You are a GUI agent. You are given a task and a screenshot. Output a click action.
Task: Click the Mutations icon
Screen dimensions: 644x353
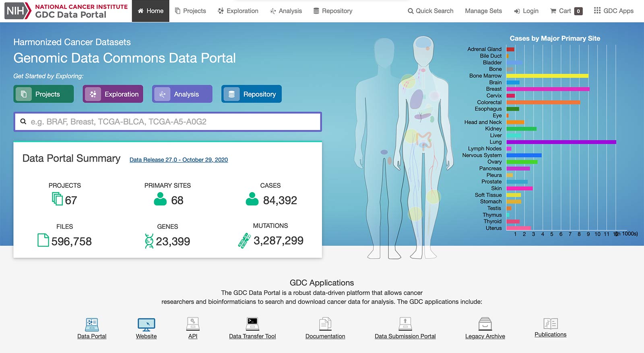point(244,240)
